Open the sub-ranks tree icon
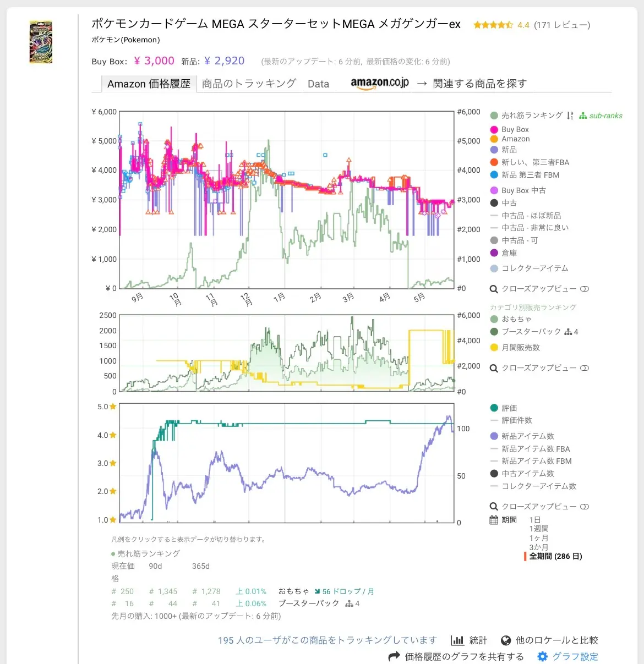 coord(583,116)
